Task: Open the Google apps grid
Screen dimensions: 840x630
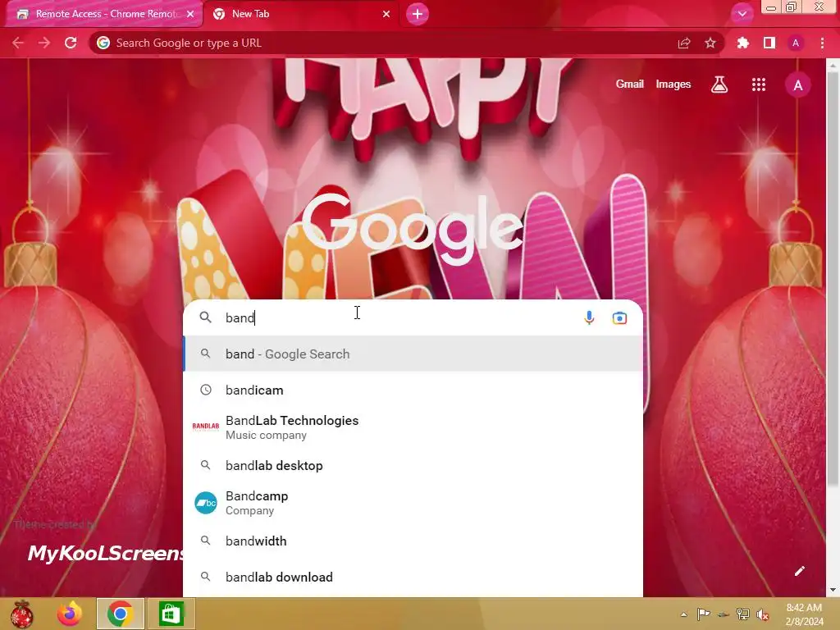Action: [x=759, y=84]
